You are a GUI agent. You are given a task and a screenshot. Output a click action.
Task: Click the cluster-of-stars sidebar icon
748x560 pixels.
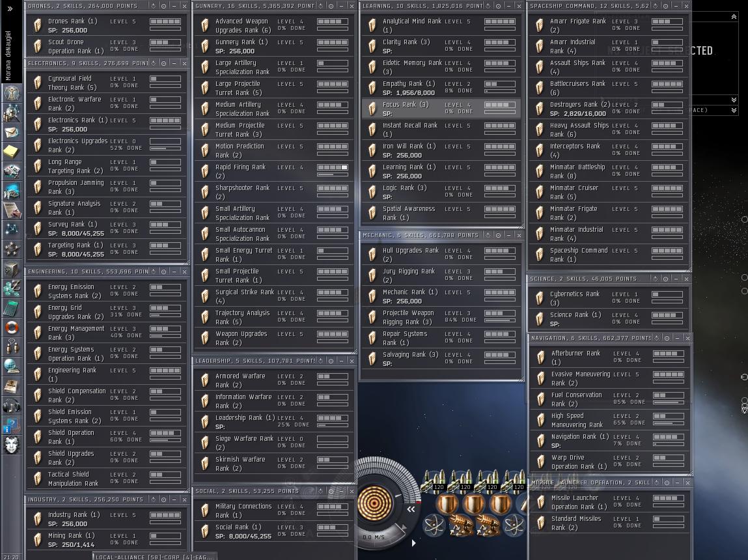(x=12, y=249)
